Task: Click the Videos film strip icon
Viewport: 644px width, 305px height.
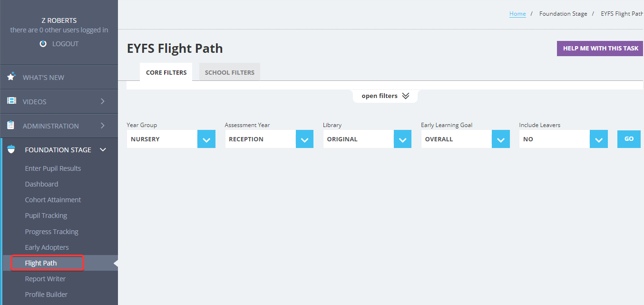Action: pos(11,101)
